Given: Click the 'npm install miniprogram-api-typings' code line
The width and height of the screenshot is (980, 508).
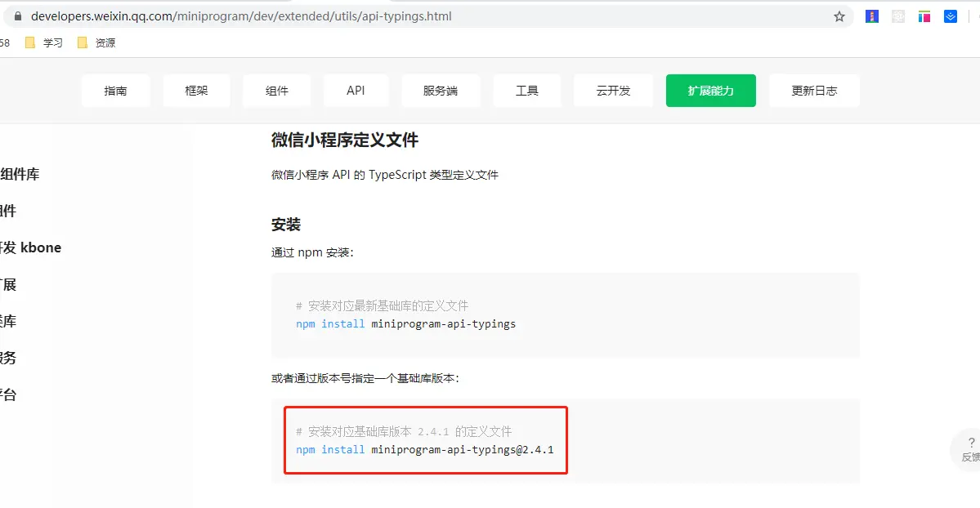Looking at the screenshot, I should pos(405,323).
